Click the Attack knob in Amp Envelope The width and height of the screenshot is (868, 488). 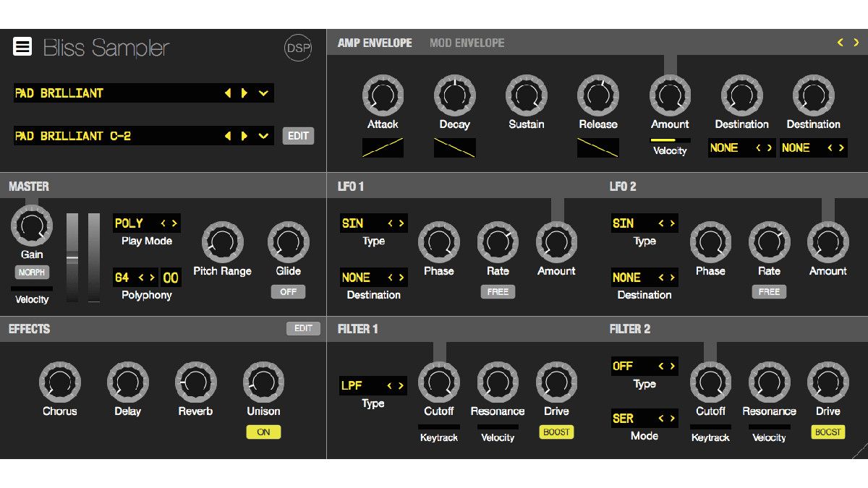coord(383,94)
